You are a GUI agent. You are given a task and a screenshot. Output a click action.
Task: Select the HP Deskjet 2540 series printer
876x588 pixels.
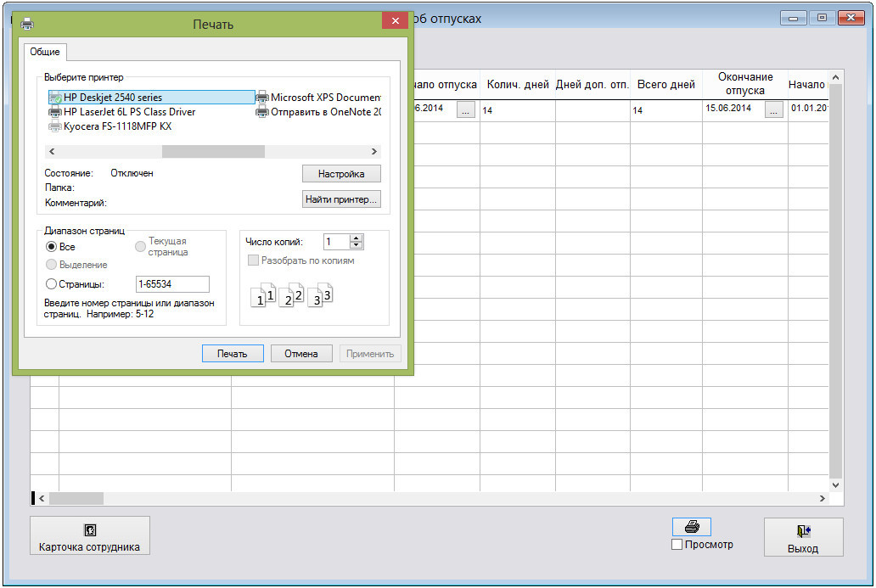point(112,98)
